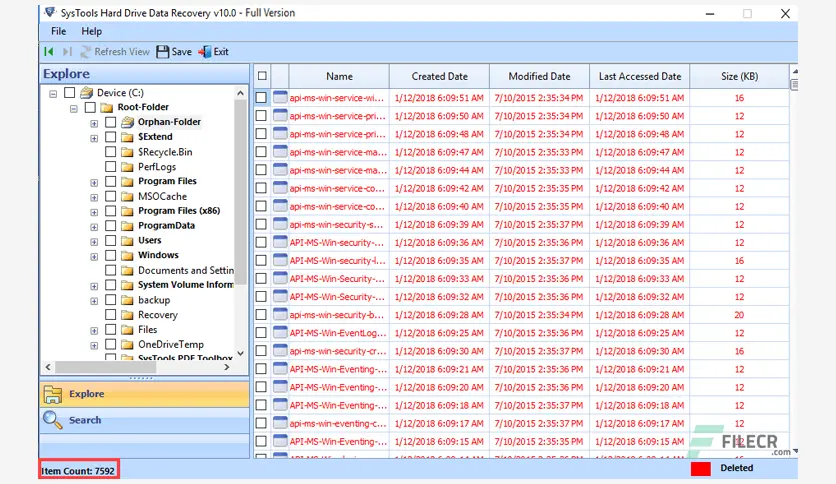Image resolution: width=836 pixels, height=484 pixels.
Task: Expand the Orphan-Folder node
Action: click(x=94, y=124)
